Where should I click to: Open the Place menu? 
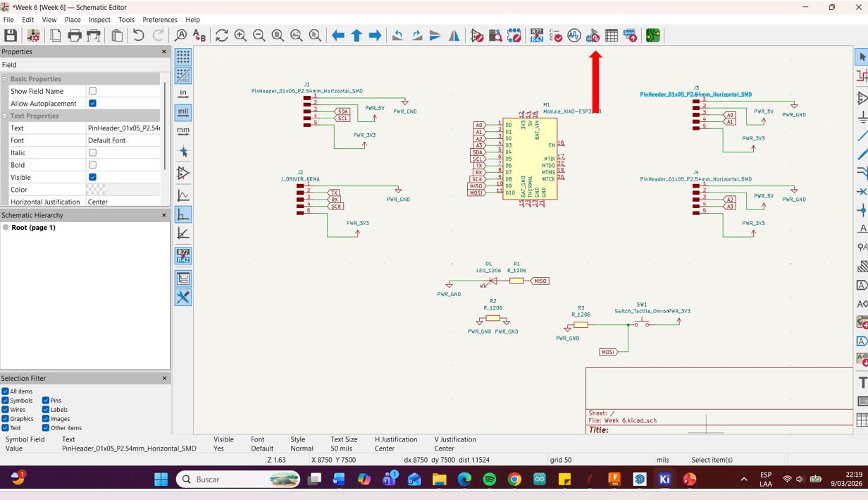click(73, 20)
